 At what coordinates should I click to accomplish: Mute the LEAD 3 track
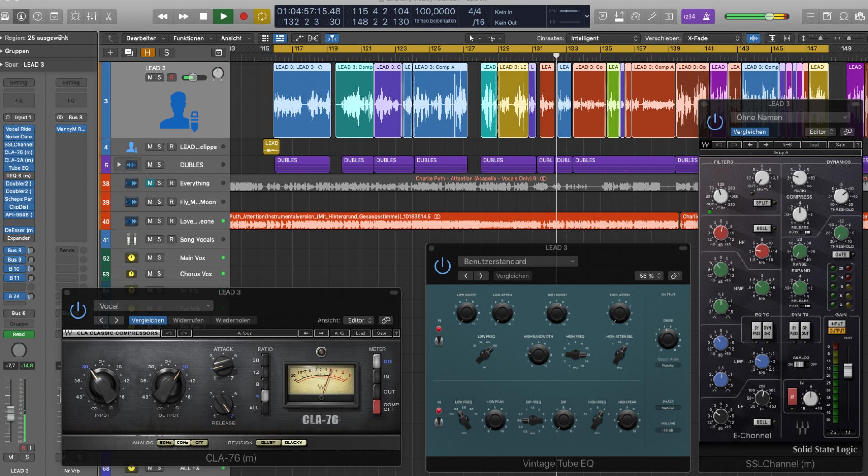coord(150,77)
